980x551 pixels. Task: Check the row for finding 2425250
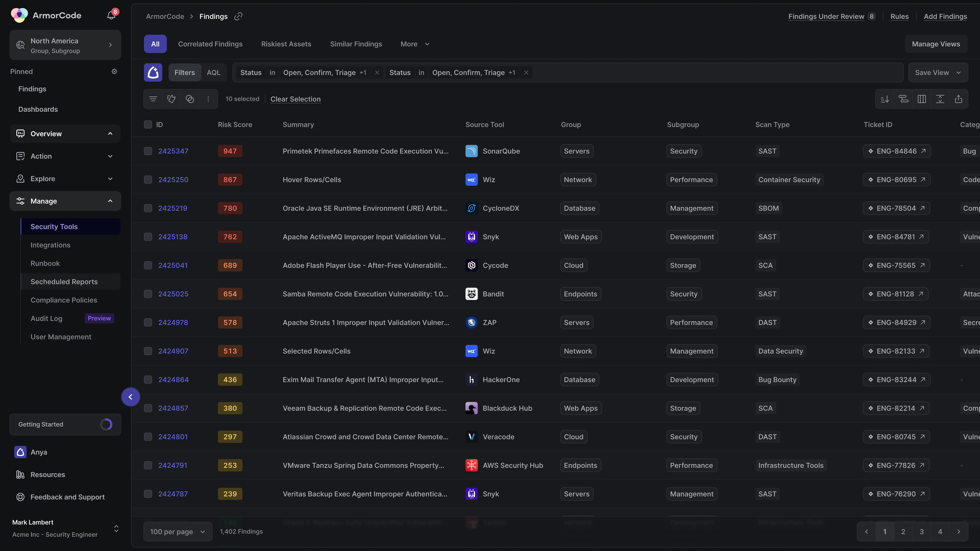click(148, 180)
